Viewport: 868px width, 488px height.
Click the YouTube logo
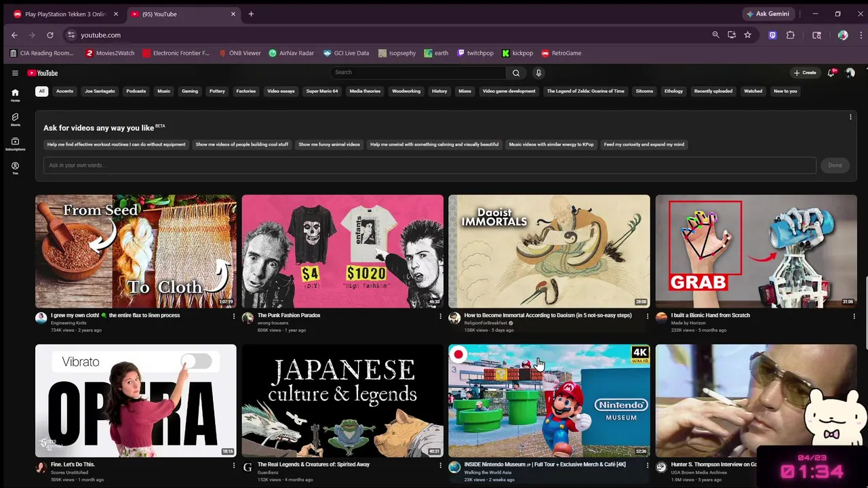point(43,73)
